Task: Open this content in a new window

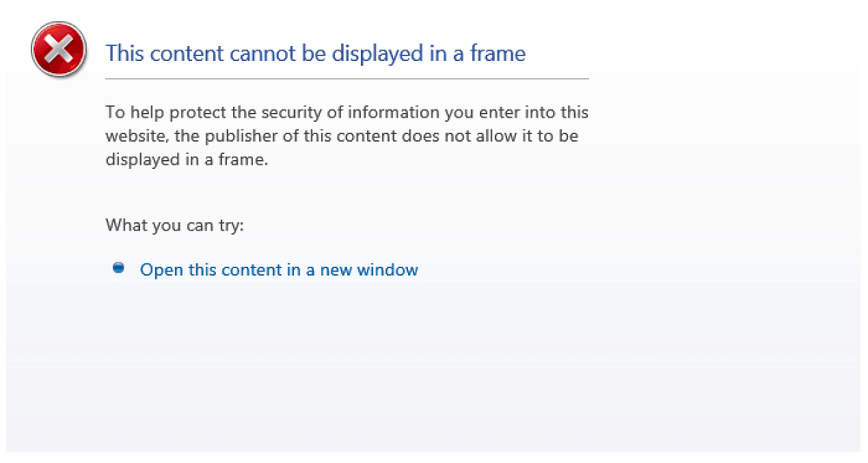Action: click(x=278, y=270)
